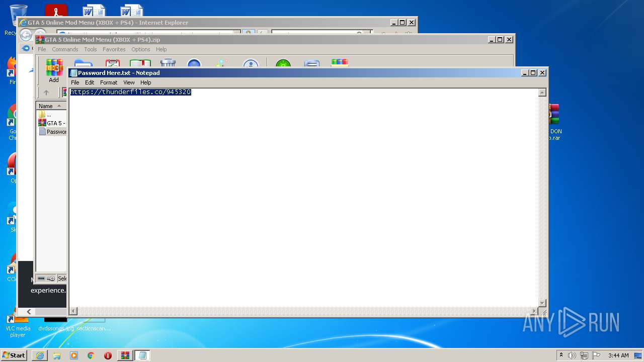Open Notepad Edit menu
This screenshot has width=644, height=362.
pos(90,82)
